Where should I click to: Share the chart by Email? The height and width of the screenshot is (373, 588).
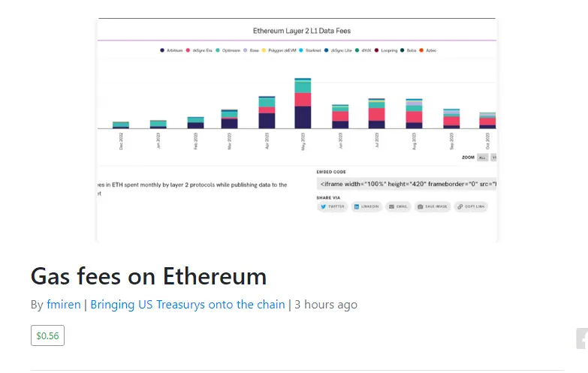pos(398,206)
